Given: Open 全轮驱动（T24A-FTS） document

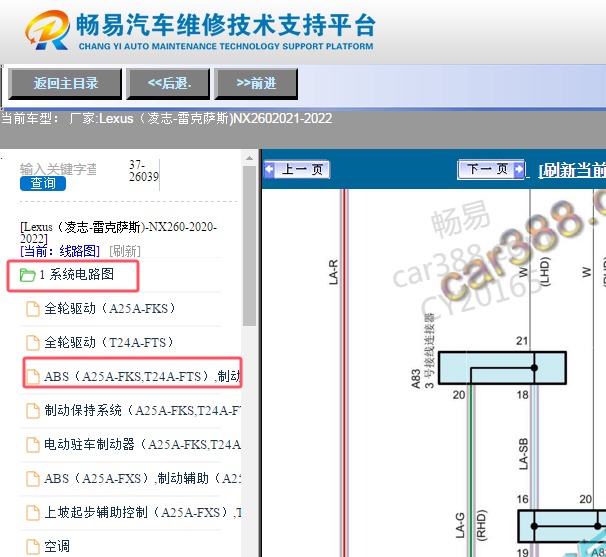Looking at the screenshot, I should pos(109,343).
